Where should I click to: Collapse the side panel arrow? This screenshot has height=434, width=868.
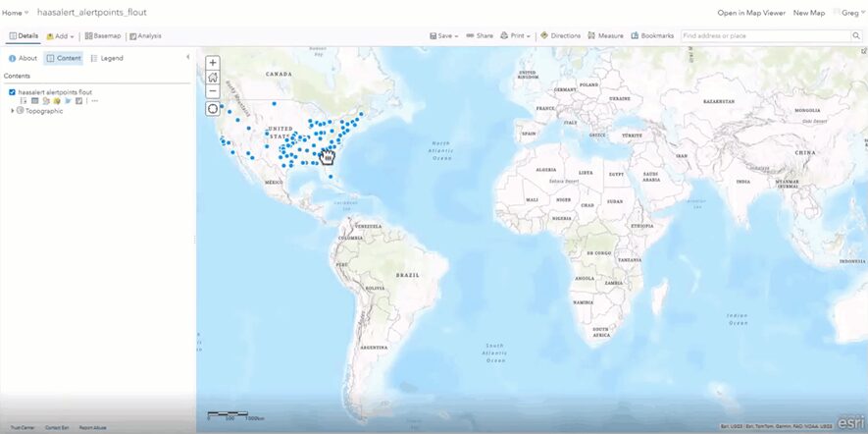tap(187, 57)
